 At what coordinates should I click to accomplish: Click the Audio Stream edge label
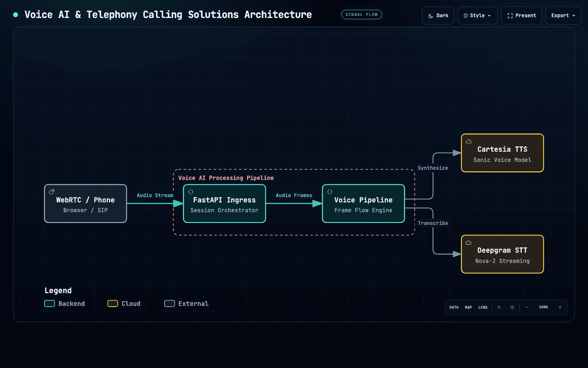(155, 195)
